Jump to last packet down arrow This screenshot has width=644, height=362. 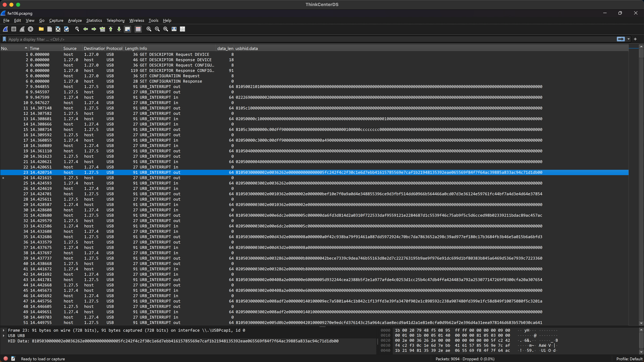pos(119,29)
